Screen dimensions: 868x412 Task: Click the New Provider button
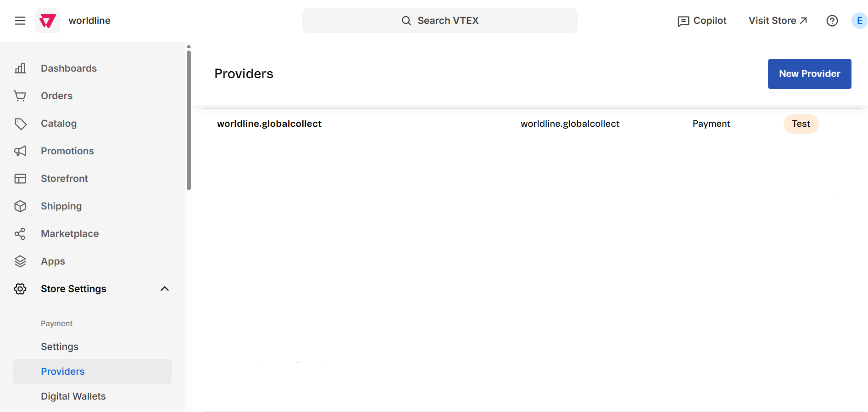click(809, 73)
